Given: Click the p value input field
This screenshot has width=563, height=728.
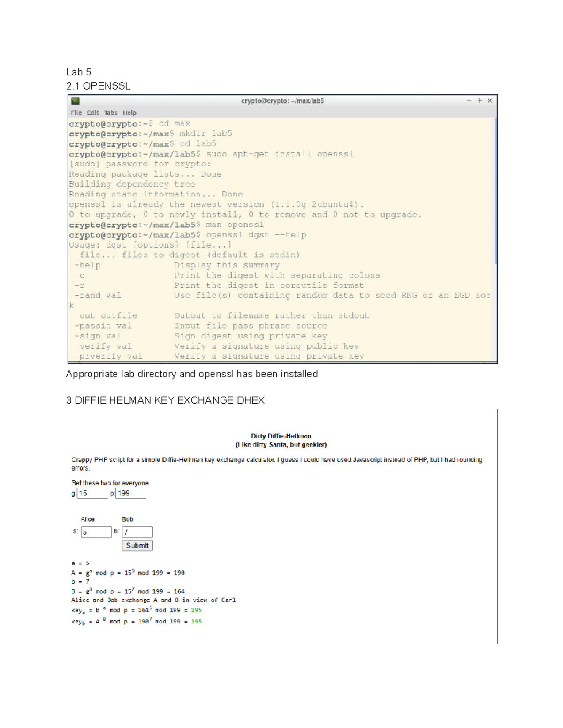Looking at the screenshot, I should tap(131, 493).
